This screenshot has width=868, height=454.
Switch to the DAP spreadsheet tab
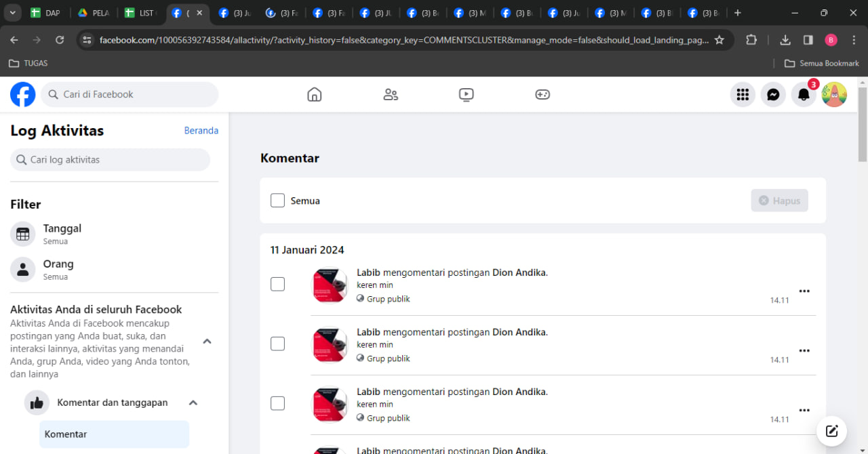[x=45, y=13]
